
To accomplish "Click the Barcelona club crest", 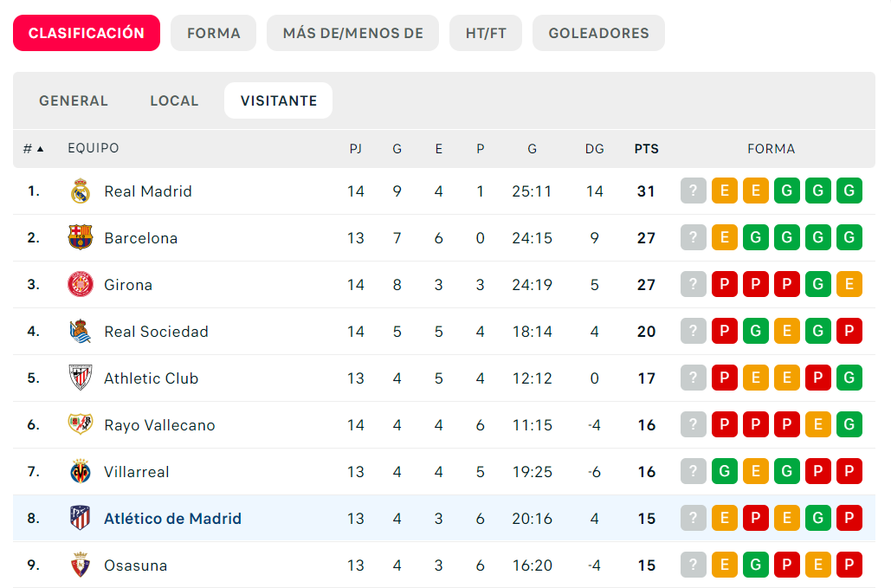I will point(80,237).
